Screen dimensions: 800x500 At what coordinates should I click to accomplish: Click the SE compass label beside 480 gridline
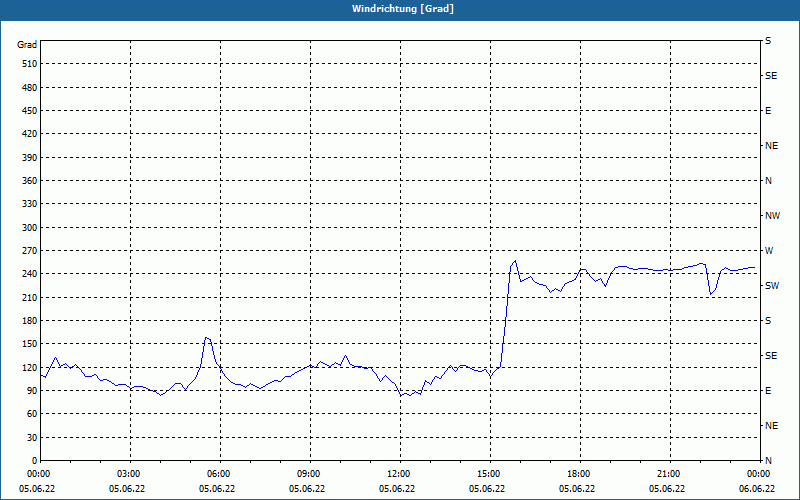pyautogui.click(x=771, y=76)
